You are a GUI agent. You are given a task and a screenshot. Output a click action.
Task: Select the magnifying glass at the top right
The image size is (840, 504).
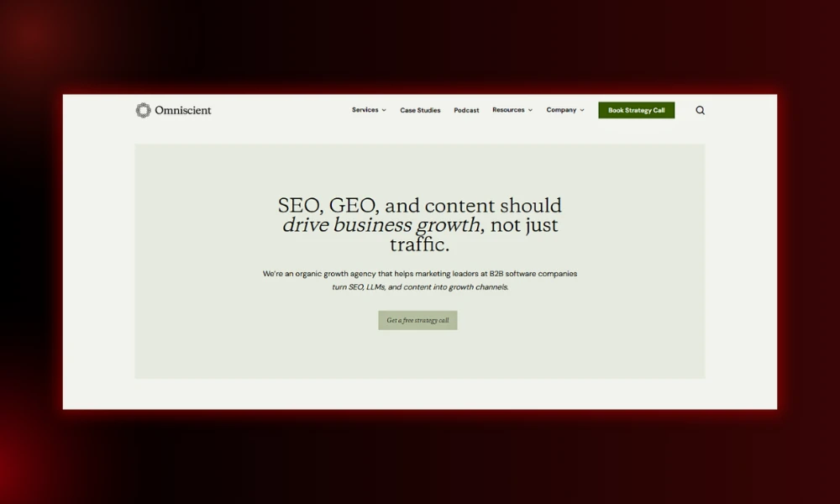click(700, 110)
